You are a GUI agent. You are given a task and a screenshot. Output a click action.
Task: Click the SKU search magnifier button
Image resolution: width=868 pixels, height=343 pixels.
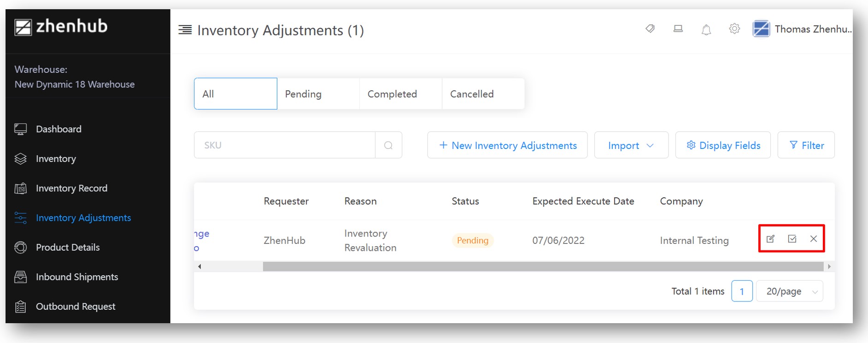click(388, 145)
